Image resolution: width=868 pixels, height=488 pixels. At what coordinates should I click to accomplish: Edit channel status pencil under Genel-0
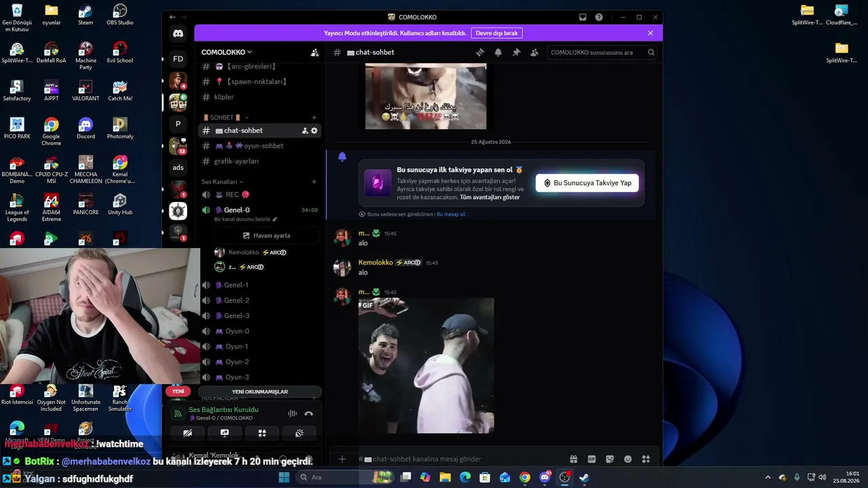[x=275, y=220]
